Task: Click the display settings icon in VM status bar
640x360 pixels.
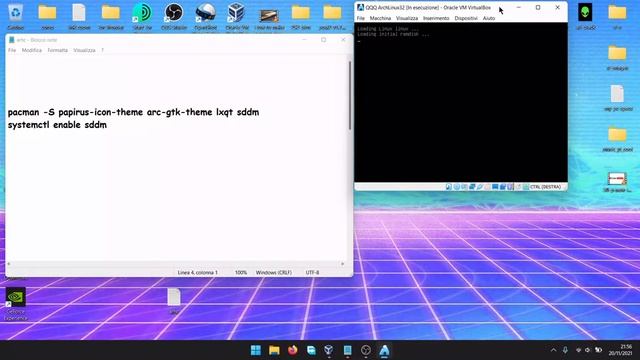Action: tap(495, 187)
